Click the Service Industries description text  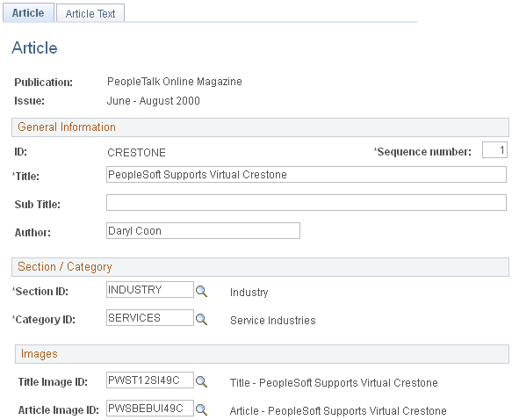[273, 321]
